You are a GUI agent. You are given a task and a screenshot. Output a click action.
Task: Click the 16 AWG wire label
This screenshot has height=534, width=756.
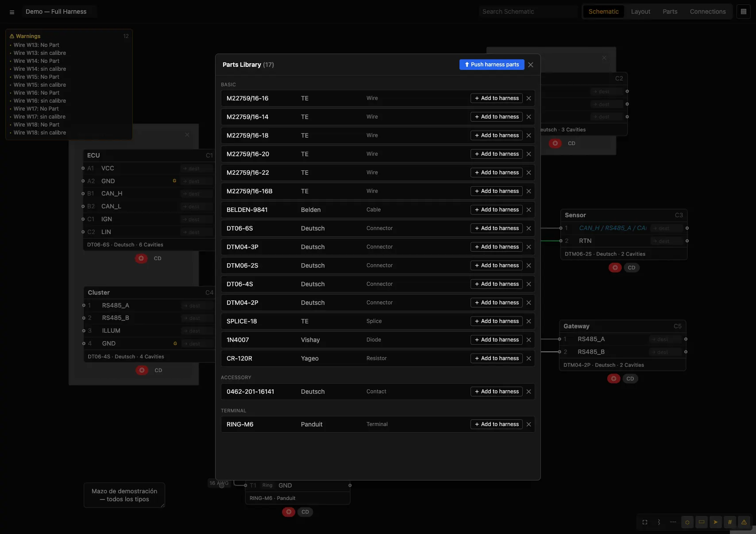(219, 483)
